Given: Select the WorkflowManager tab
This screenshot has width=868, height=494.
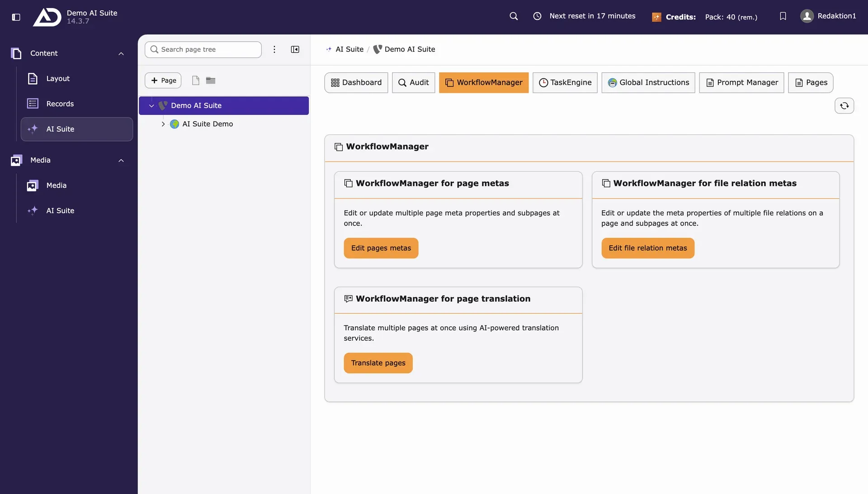Looking at the screenshot, I should (484, 83).
